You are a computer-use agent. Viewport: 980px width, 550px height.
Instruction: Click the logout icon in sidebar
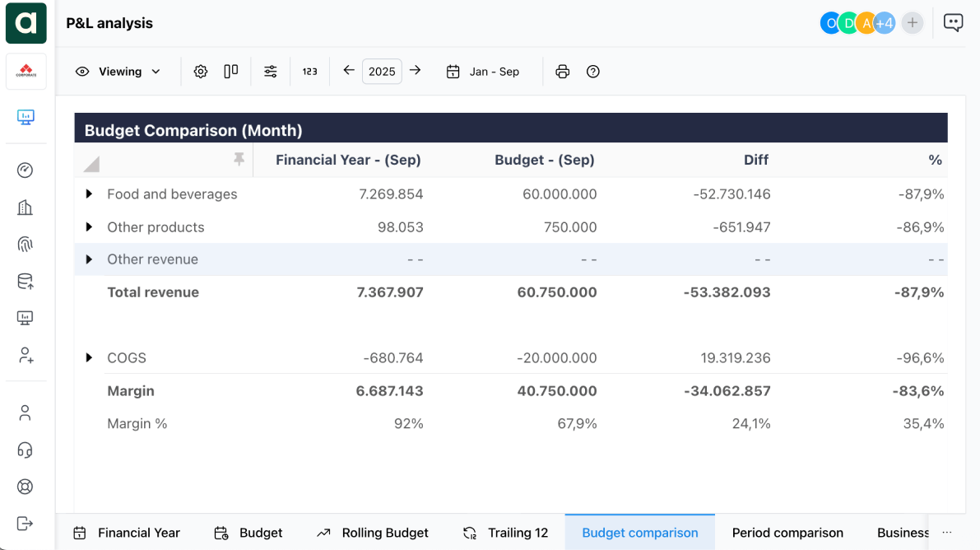point(25,523)
